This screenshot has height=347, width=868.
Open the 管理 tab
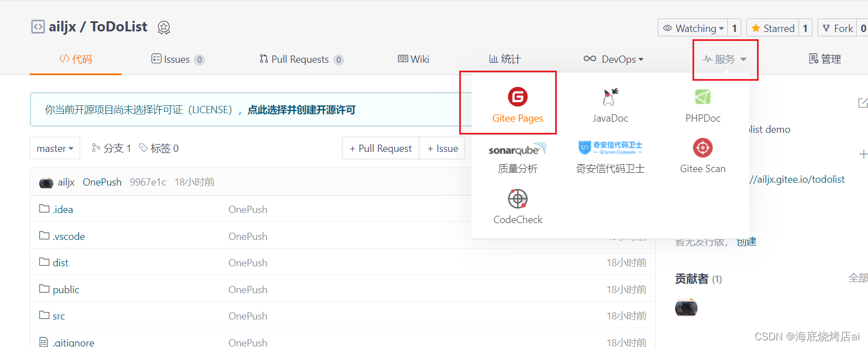point(825,59)
